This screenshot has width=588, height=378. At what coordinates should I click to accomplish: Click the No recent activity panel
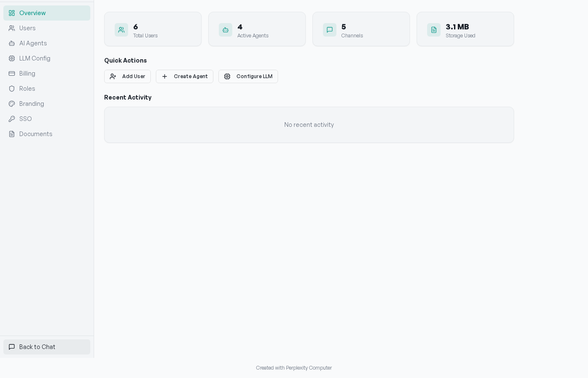point(309,125)
